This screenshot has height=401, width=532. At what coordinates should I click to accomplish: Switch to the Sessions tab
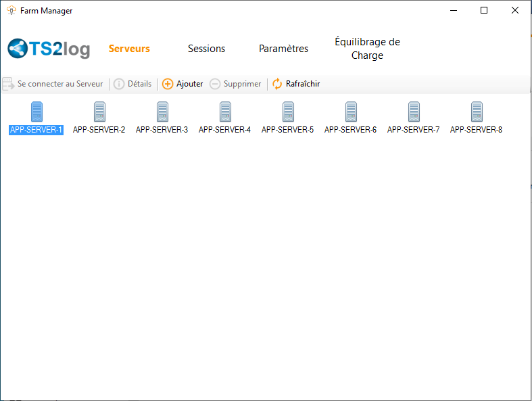[206, 49]
